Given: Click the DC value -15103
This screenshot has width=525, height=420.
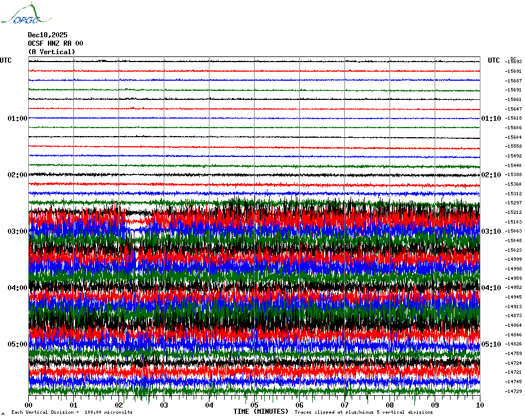Looking at the screenshot, I should pos(513,222).
